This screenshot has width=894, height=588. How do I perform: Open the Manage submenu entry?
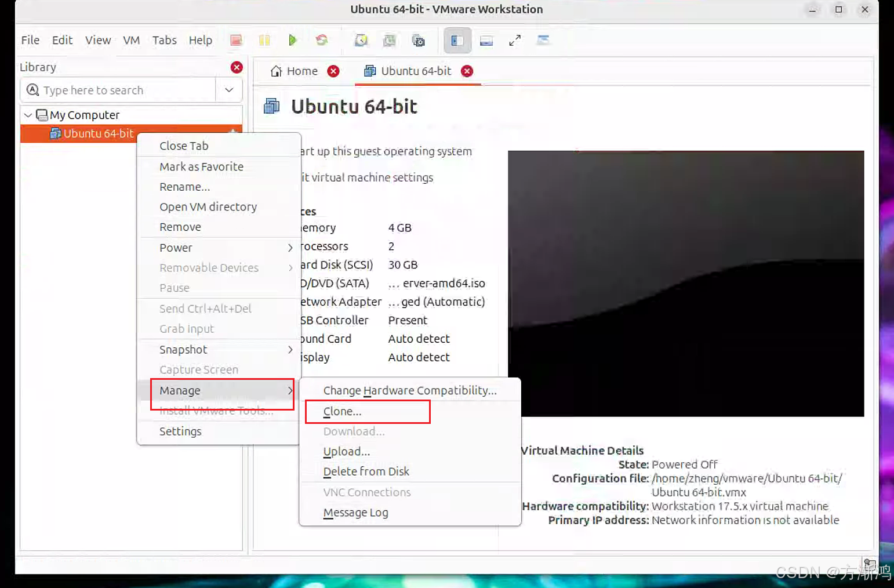tap(219, 390)
